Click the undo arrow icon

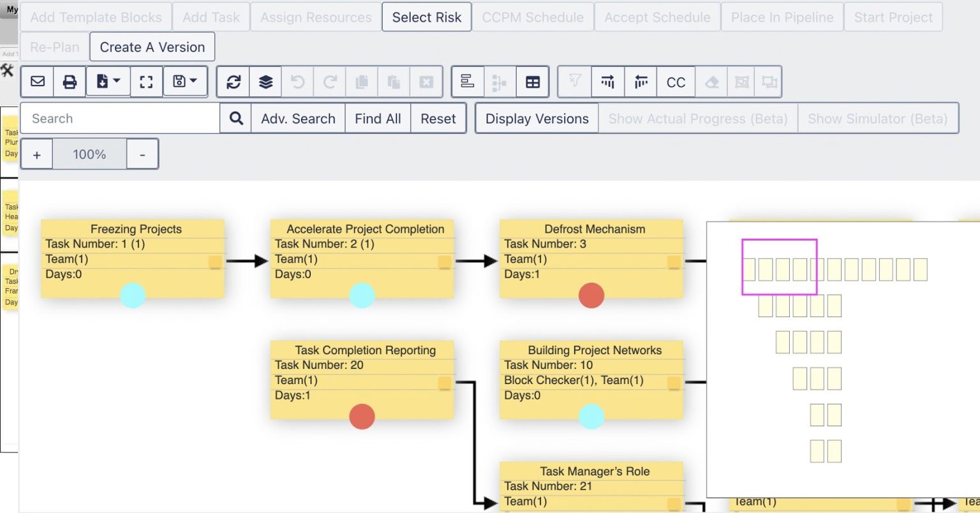pyautogui.click(x=297, y=82)
